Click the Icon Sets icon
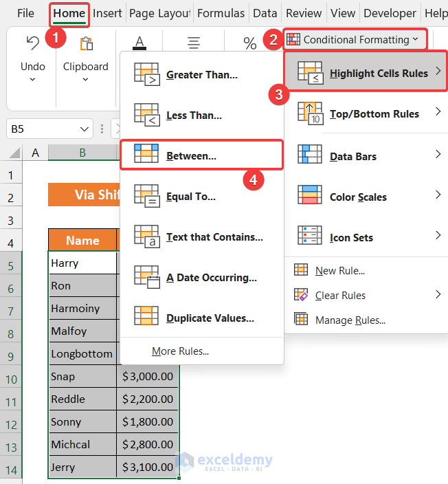448x484 pixels. click(310, 235)
